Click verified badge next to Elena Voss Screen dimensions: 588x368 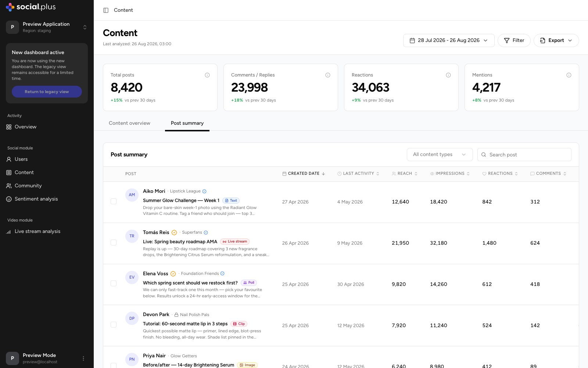point(173,274)
